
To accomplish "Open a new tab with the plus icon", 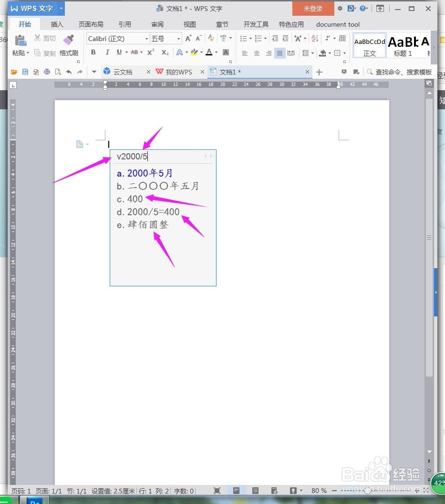I will pyautogui.click(x=319, y=73).
